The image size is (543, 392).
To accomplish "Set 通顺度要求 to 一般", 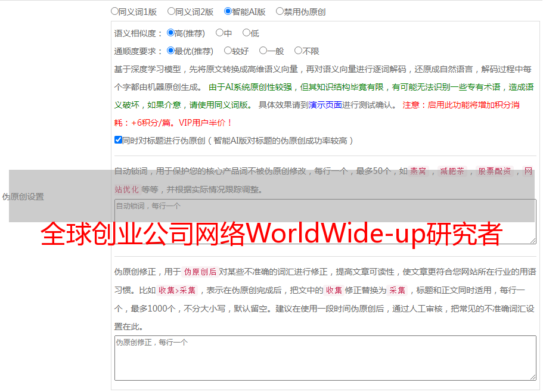I will (x=263, y=51).
